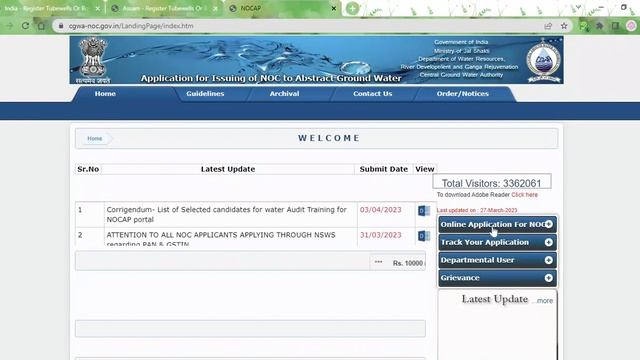Open the Order/Notices menu
The height and width of the screenshot is (360, 640).
click(462, 93)
